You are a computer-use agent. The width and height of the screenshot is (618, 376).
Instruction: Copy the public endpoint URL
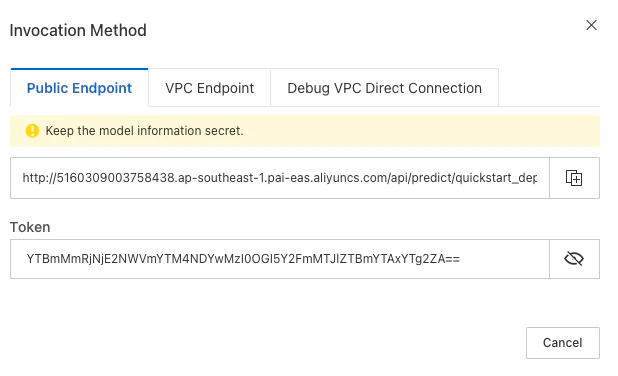[x=574, y=178]
